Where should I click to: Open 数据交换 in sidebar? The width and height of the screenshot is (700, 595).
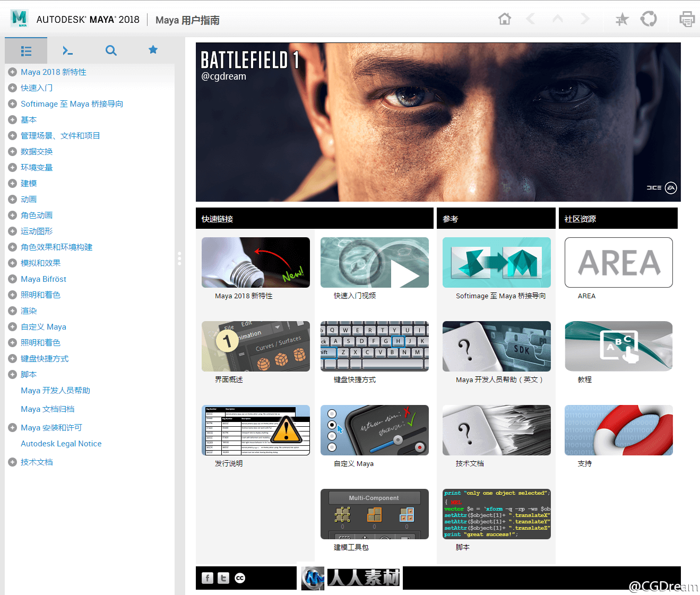(x=37, y=151)
